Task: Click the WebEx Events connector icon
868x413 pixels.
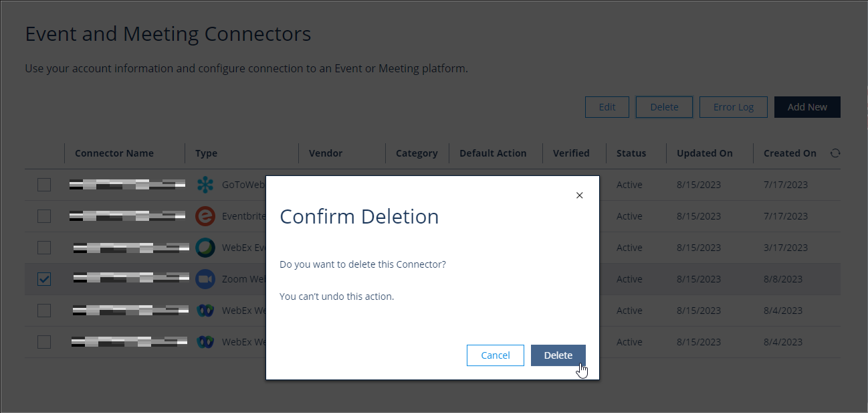Action: coord(205,248)
